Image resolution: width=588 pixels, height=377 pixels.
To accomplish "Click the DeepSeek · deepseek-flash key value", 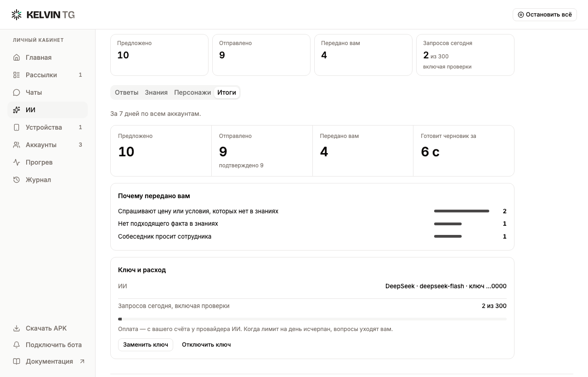I will [x=446, y=286].
